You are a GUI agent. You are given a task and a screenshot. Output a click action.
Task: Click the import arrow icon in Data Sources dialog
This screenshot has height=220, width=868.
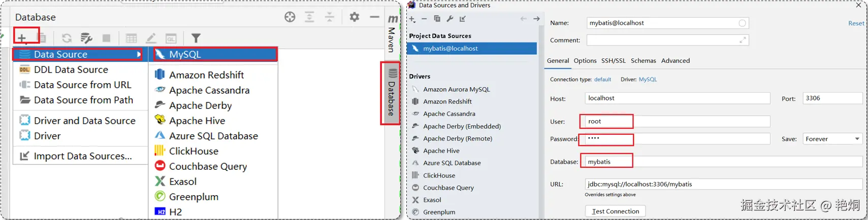pyautogui.click(x=462, y=19)
